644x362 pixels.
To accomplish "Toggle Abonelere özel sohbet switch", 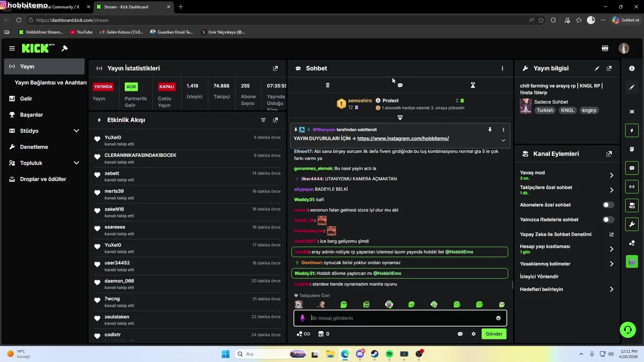I will [608, 205].
